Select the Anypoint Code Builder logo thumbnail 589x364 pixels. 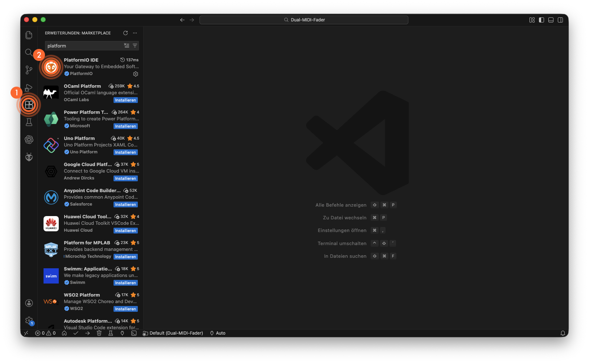click(x=51, y=198)
